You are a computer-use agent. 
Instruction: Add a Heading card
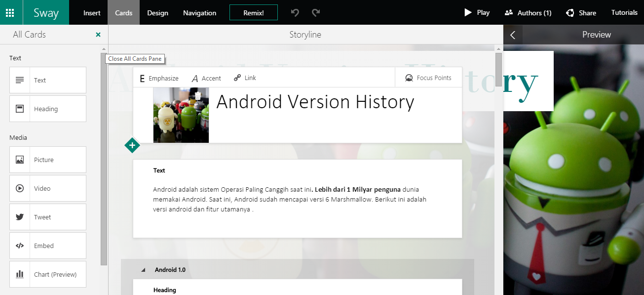[48, 109]
